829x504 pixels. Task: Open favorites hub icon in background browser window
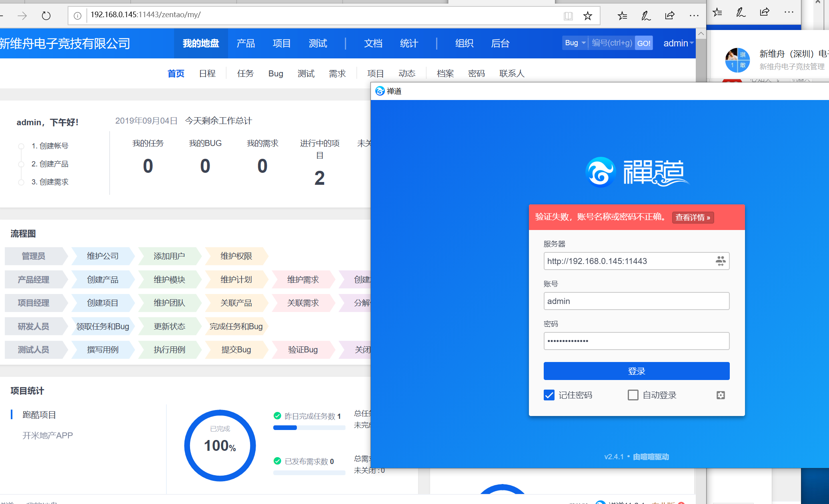tap(717, 12)
